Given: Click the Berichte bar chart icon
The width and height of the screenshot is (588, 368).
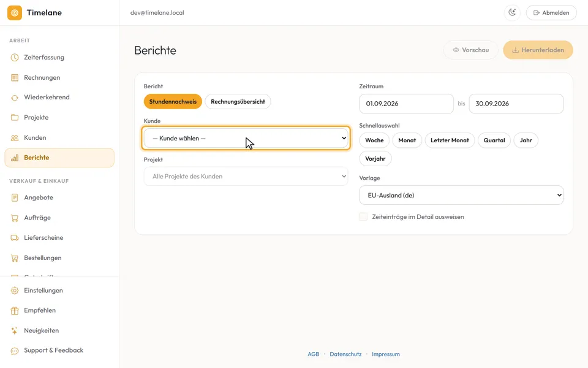Looking at the screenshot, I should (x=15, y=158).
